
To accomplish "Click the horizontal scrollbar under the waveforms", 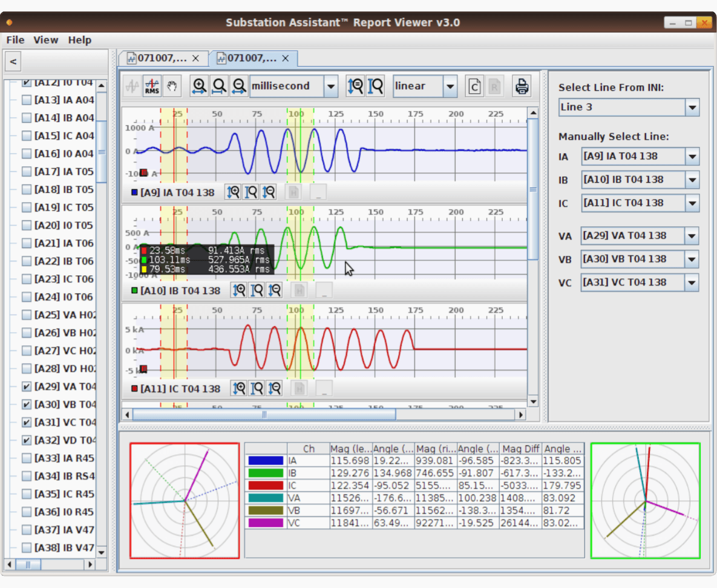I will [264, 415].
